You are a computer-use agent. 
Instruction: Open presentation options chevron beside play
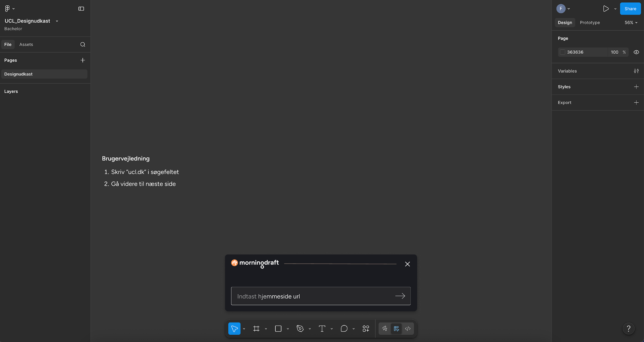(615, 9)
